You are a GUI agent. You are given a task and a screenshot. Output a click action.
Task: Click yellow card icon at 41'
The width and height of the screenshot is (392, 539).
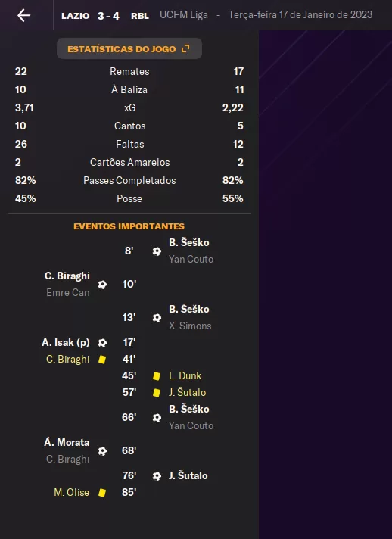[x=102, y=360]
